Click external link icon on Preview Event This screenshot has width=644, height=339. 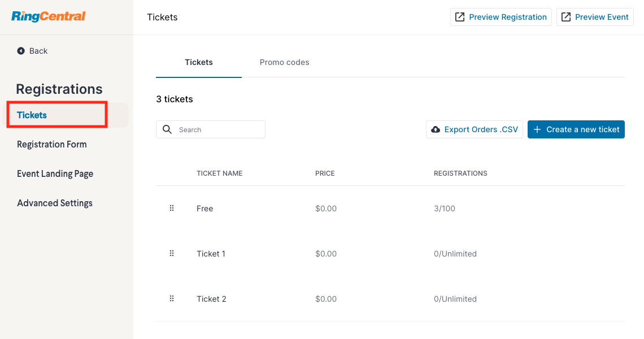point(566,17)
